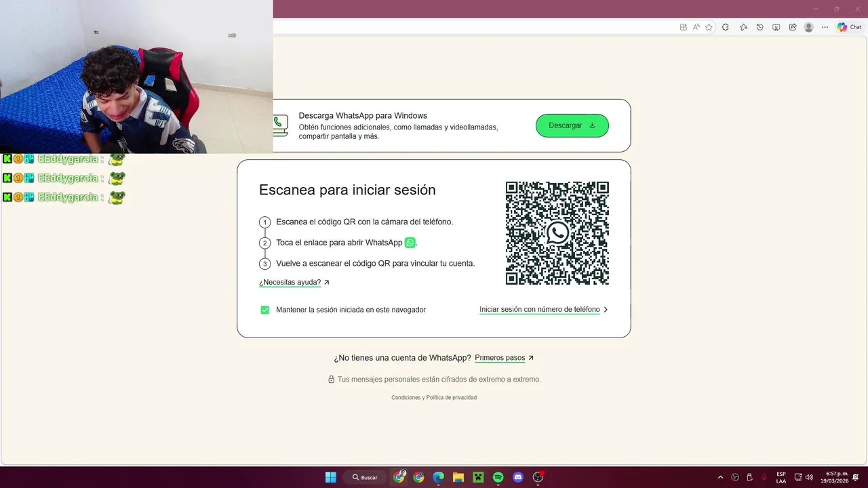Click the 'Escanea para iniciar sesión' heading

tap(347, 190)
